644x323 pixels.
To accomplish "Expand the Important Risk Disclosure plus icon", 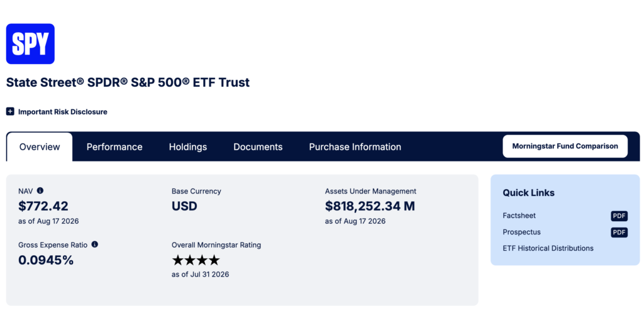I will point(10,112).
